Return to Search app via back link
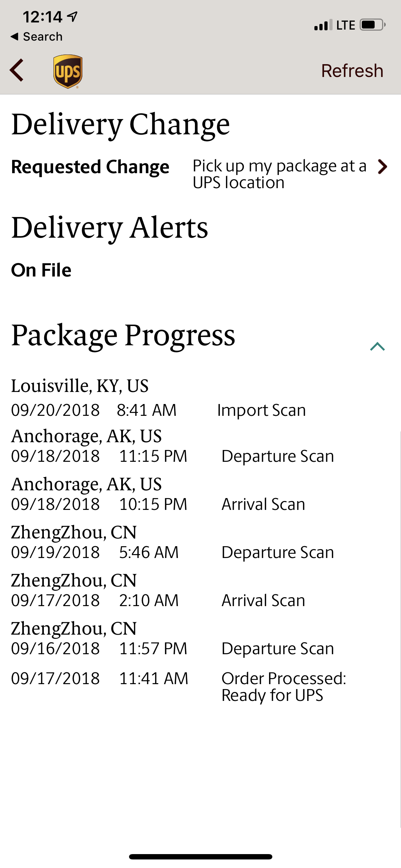The height and width of the screenshot is (868, 401). 37,37
